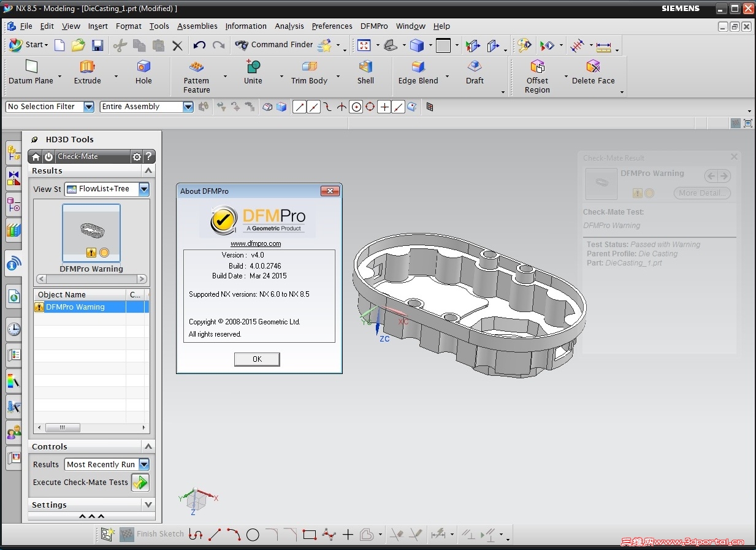The height and width of the screenshot is (550, 756).
Task: Select the Delete Face tool
Action: (593, 72)
